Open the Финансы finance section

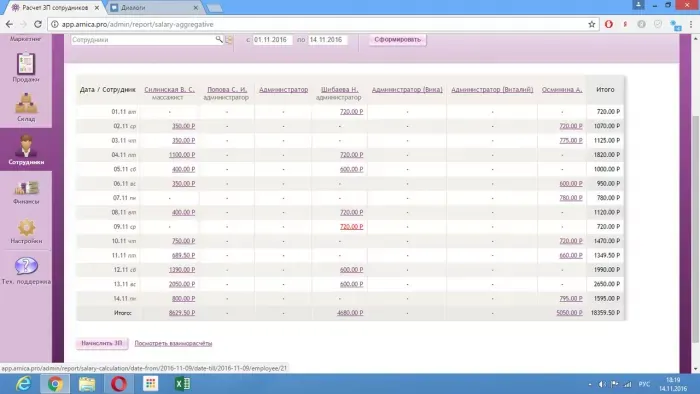26,192
